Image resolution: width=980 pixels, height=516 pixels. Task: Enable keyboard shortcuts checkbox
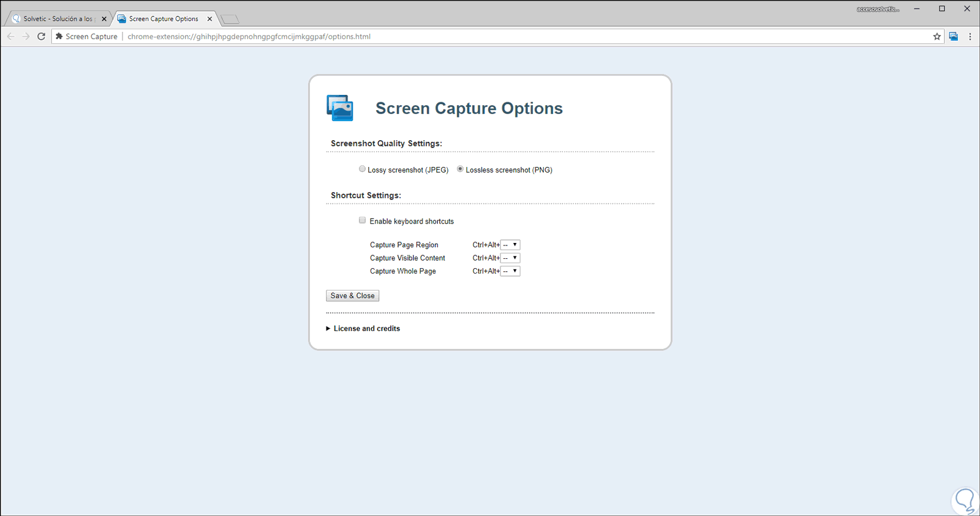pyautogui.click(x=362, y=220)
